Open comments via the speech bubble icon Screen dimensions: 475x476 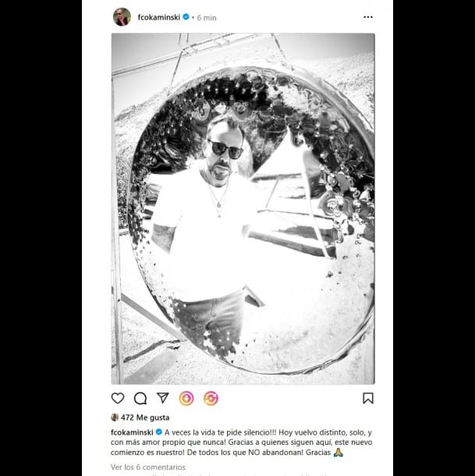coord(140,398)
